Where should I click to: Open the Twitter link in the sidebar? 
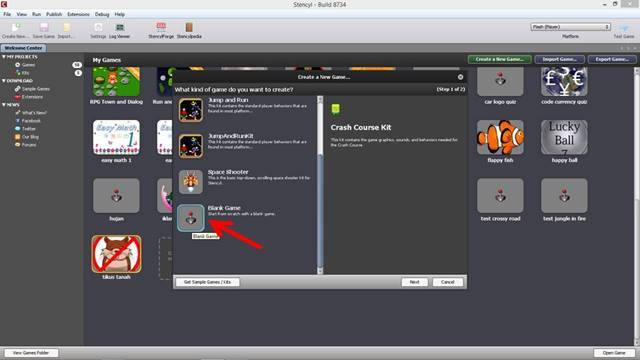point(29,129)
